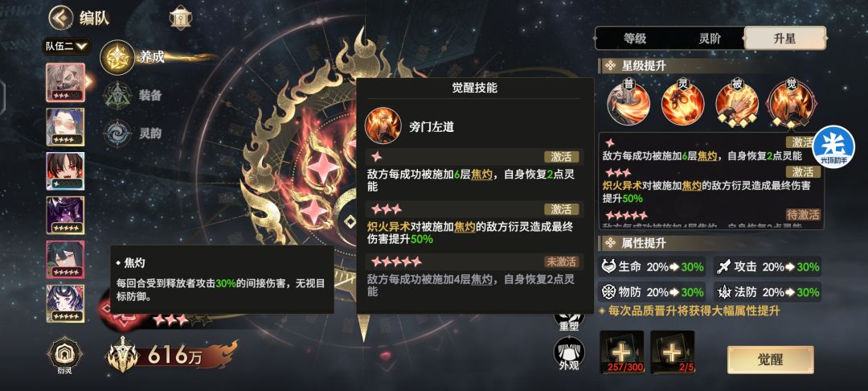The height and width of the screenshot is (391, 868).
Task: Click the back arrow next to 编队
Action: click(61, 18)
